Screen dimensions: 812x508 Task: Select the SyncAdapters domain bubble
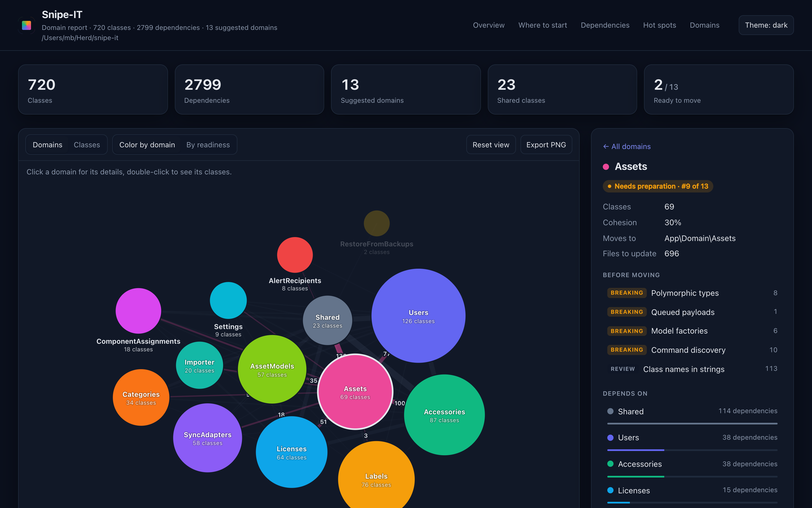(207, 438)
